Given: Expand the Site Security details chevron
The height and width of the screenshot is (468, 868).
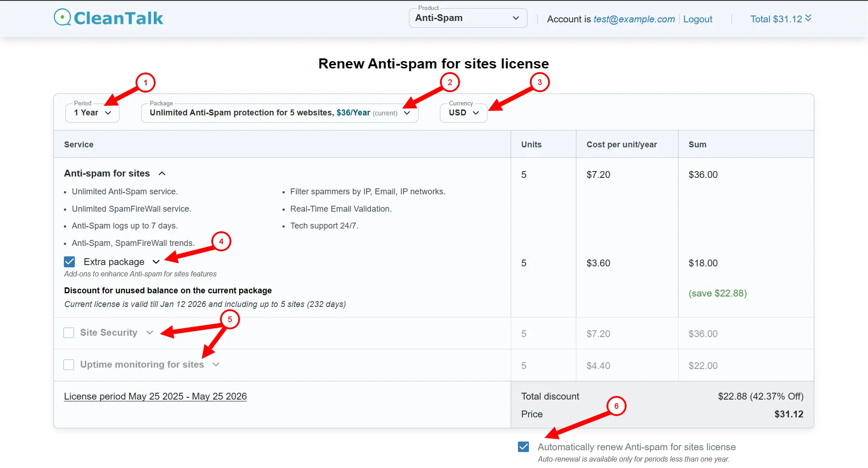Looking at the screenshot, I should pyautogui.click(x=150, y=333).
